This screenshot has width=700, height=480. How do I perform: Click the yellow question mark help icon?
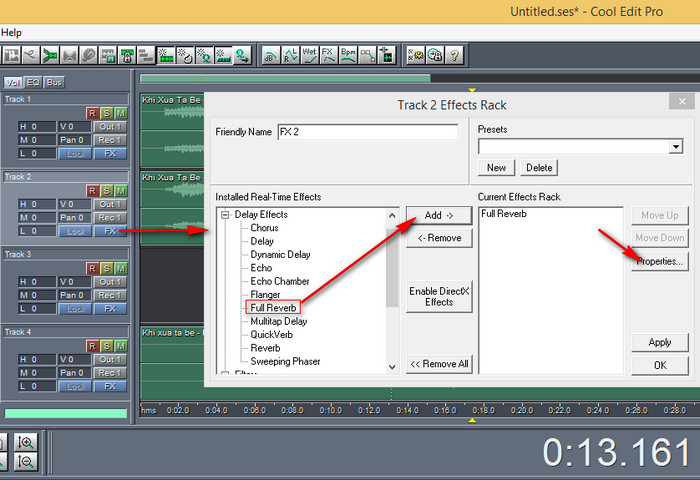(x=454, y=56)
